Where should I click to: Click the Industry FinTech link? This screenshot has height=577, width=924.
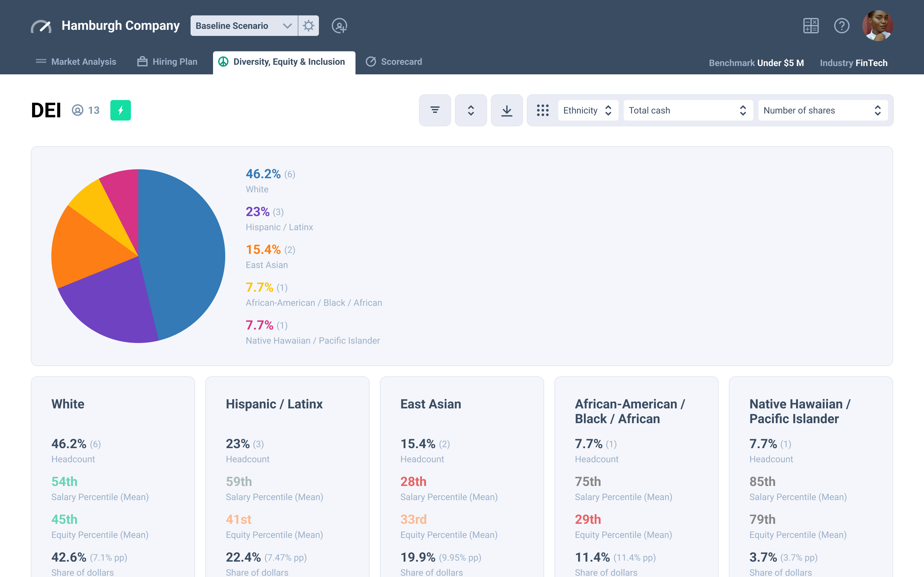(x=854, y=63)
